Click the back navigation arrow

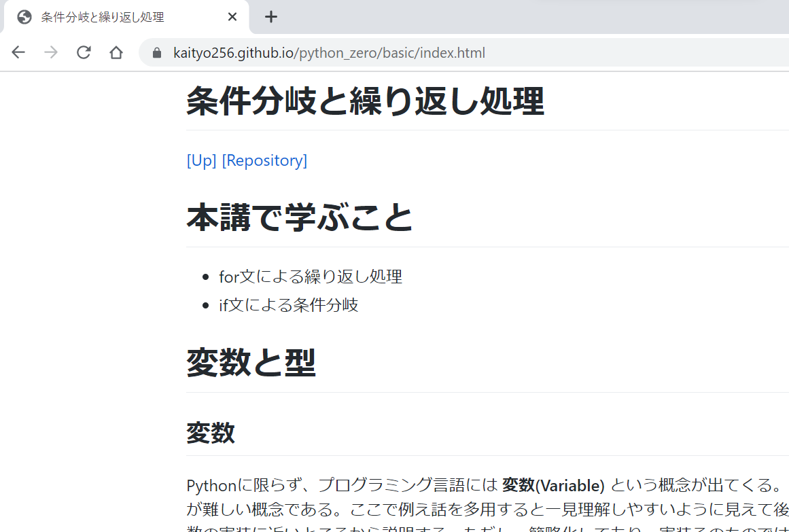point(18,52)
